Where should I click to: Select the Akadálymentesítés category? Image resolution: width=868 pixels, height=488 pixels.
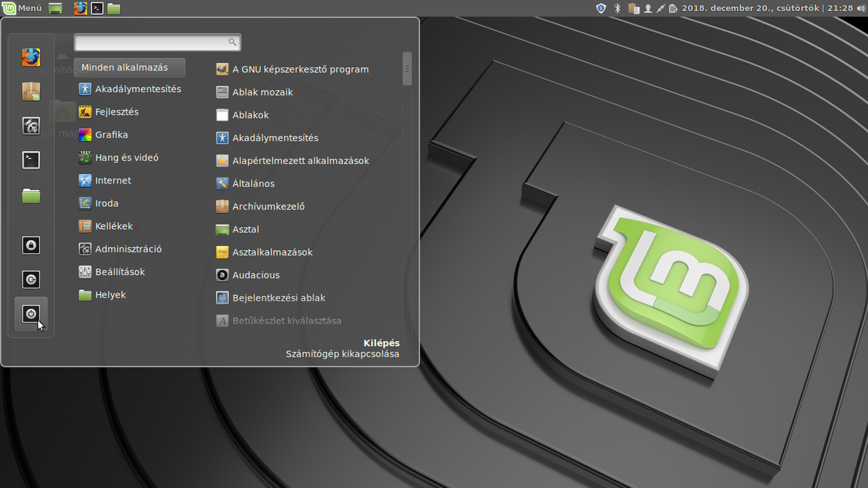[x=129, y=89]
